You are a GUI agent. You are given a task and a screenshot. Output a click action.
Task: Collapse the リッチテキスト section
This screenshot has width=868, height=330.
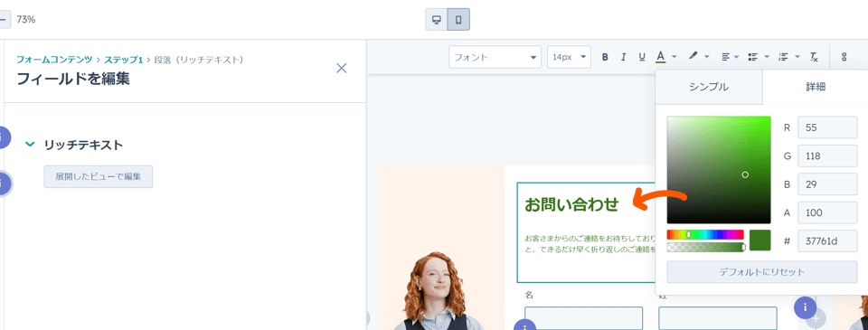[x=31, y=145]
